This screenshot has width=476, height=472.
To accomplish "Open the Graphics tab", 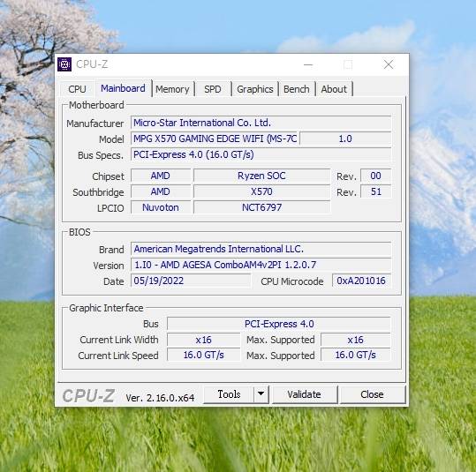I will pos(255,89).
